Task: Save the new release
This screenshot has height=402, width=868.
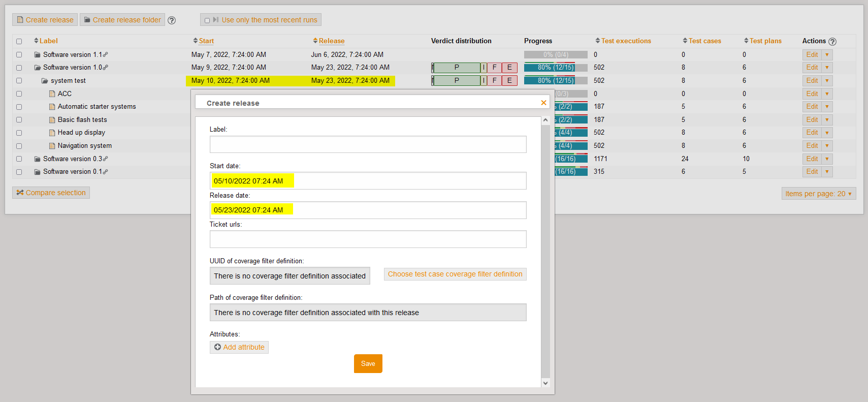Action: pos(368,363)
